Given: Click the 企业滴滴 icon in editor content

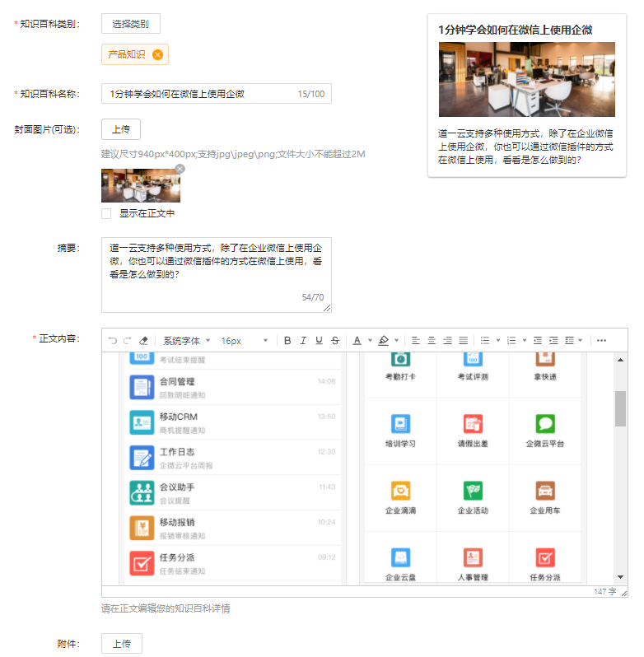Looking at the screenshot, I should point(400,491).
